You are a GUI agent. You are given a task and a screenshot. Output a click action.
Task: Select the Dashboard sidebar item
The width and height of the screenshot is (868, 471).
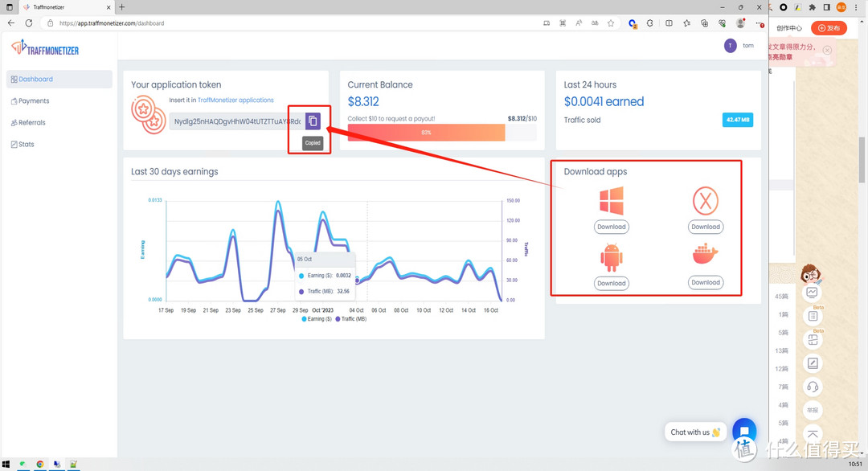[35, 80]
